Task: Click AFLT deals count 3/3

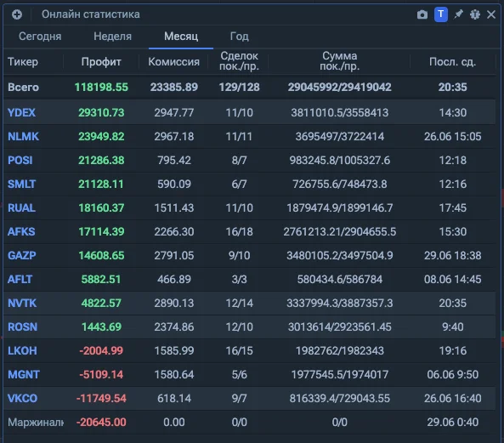Action: point(239,280)
